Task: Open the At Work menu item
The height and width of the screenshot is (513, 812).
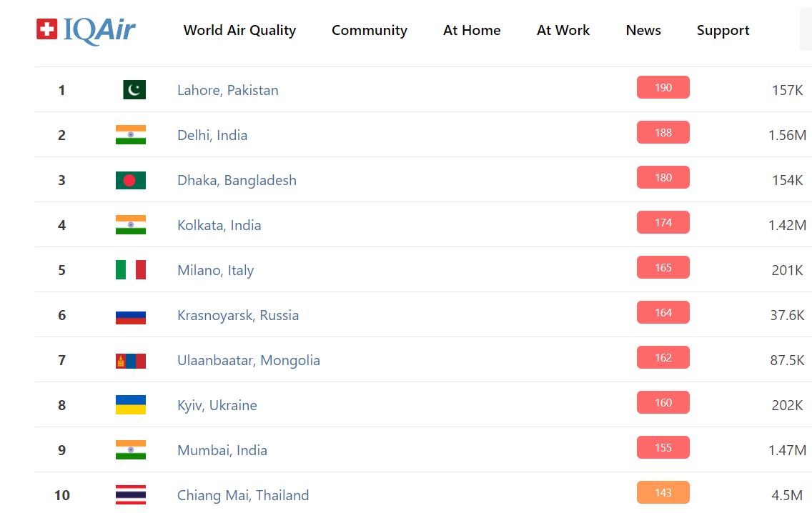Action: click(x=563, y=30)
